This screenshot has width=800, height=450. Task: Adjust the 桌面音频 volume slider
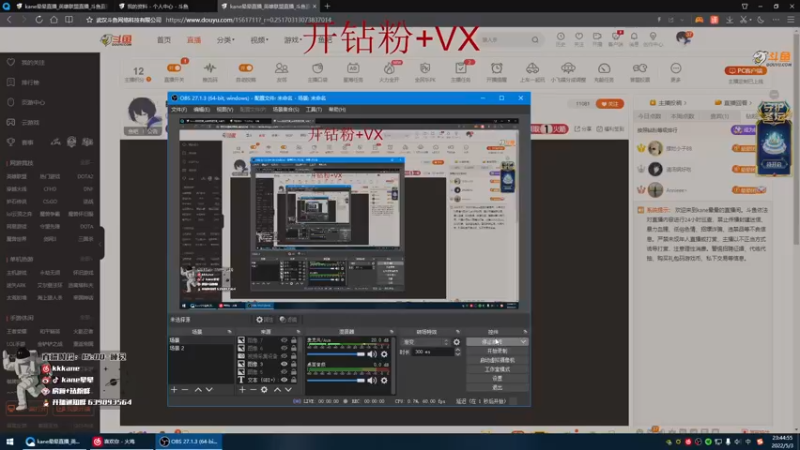point(336,380)
